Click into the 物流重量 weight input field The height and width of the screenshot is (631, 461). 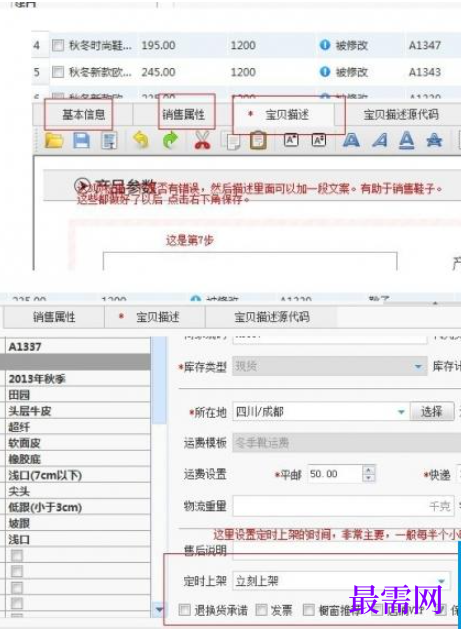[x=343, y=506]
